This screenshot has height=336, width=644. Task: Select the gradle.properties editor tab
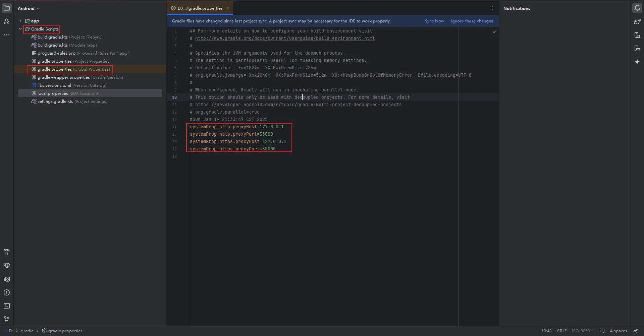click(x=200, y=8)
